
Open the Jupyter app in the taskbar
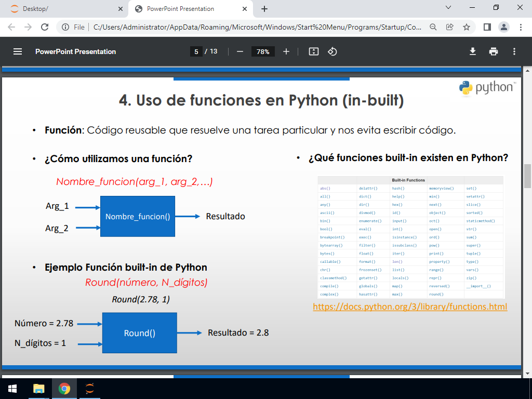point(89,389)
